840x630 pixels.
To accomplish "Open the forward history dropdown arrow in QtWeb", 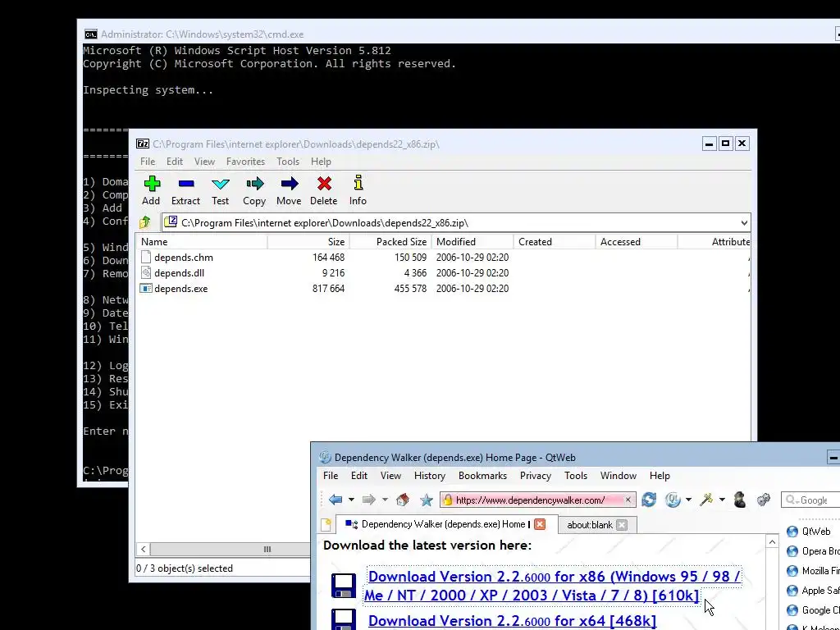I will click(x=385, y=500).
